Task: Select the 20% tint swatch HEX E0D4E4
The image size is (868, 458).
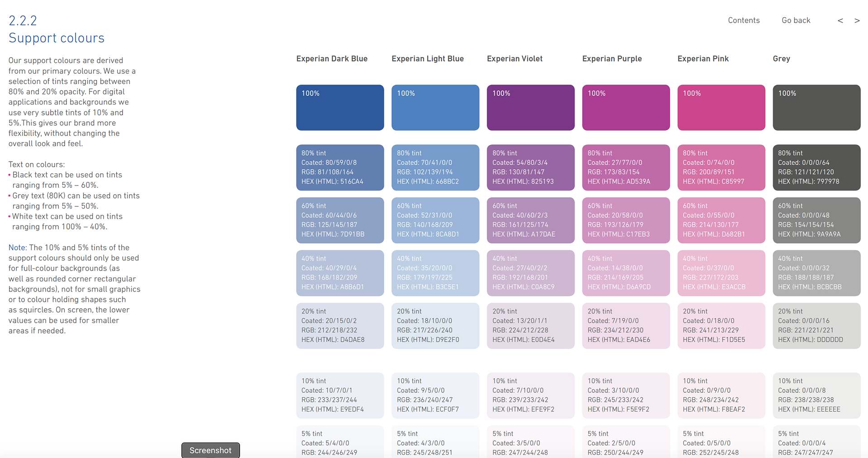Action: 531,326
